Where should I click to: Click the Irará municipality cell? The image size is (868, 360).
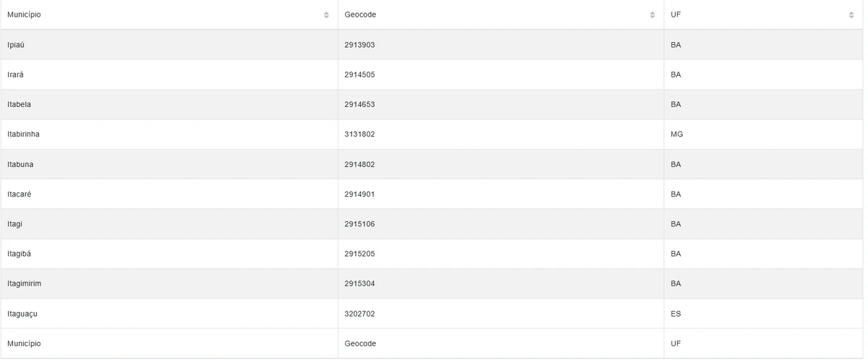point(17,74)
